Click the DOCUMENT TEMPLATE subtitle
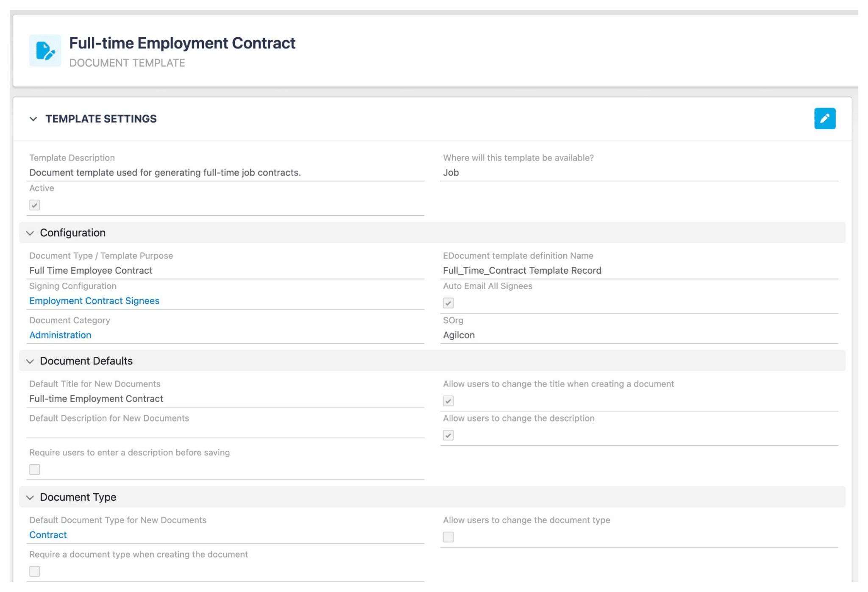868x592 pixels. 127,63
